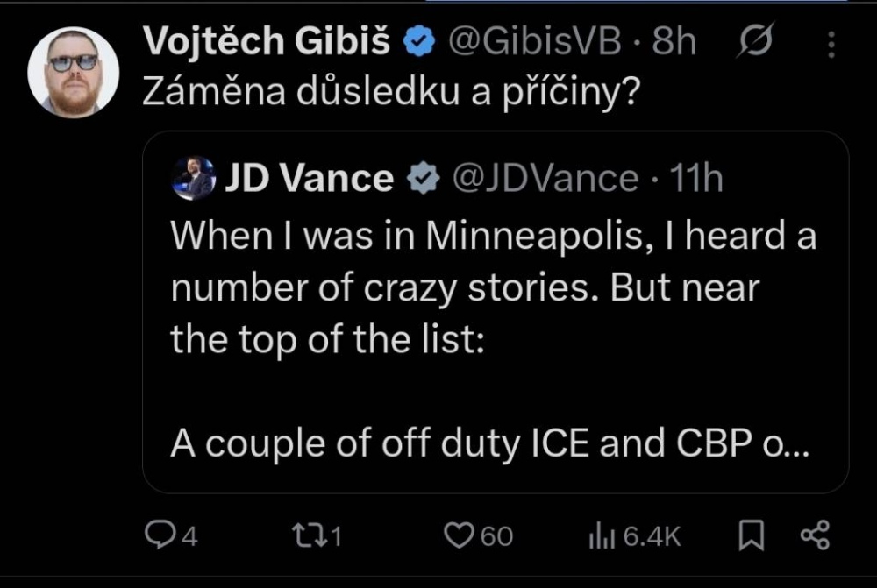Click the 11h quoted tweet timestamp
Viewport: 877px width, 588px height.
[695, 179]
